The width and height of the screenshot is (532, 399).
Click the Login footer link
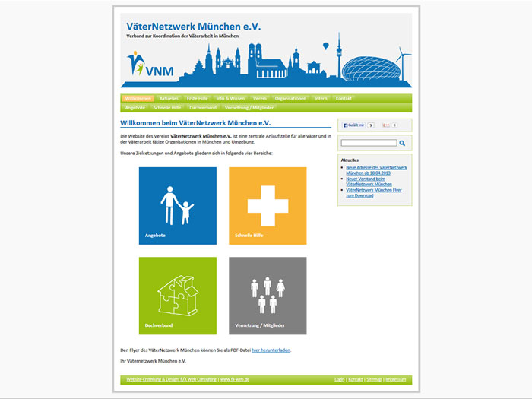339,379
